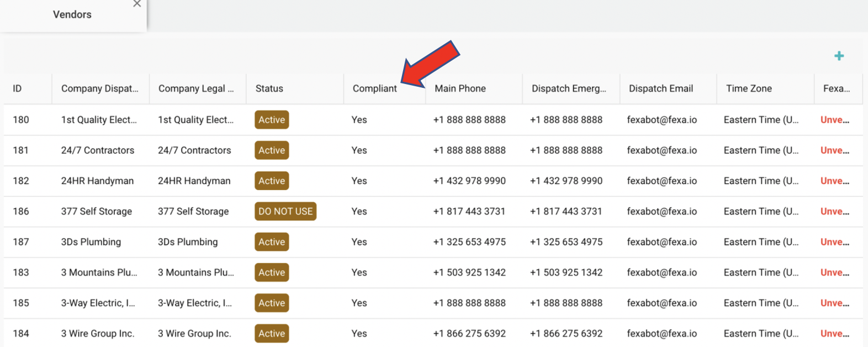Click the Time Zone column header
Screen dimensions: 868x347
(x=748, y=88)
